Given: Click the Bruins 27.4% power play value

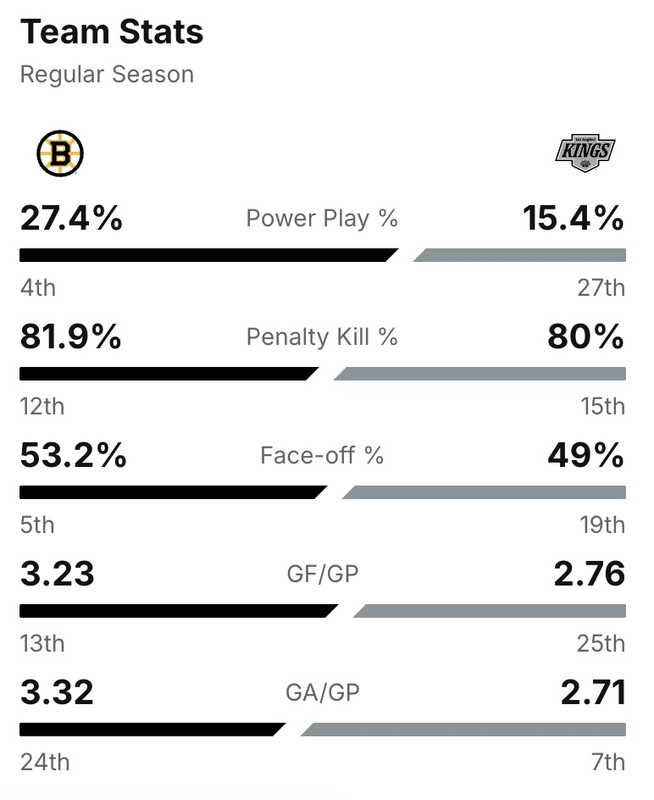Looking at the screenshot, I should point(71,218).
